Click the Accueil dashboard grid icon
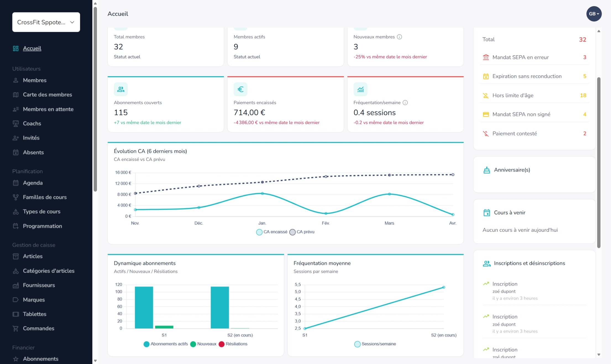 16,48
